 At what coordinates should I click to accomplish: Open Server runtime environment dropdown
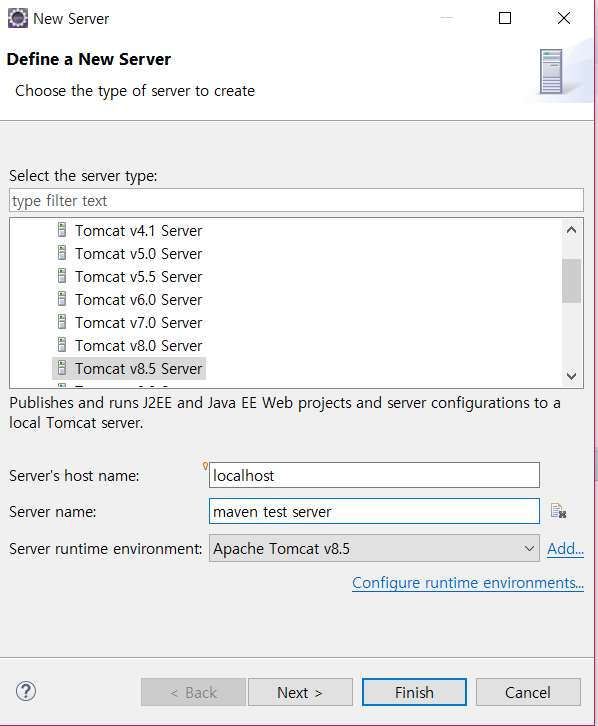coord(374,548)
